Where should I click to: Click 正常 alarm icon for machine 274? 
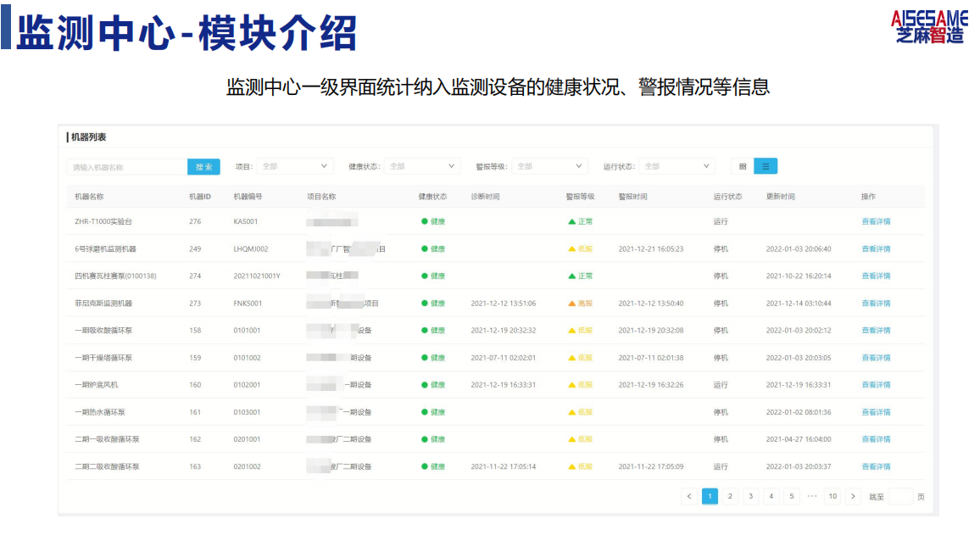click(x=572, y=276)
